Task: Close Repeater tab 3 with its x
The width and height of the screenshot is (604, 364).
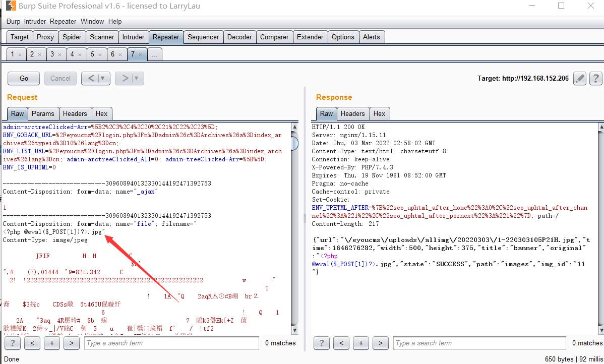Action: 59,54
